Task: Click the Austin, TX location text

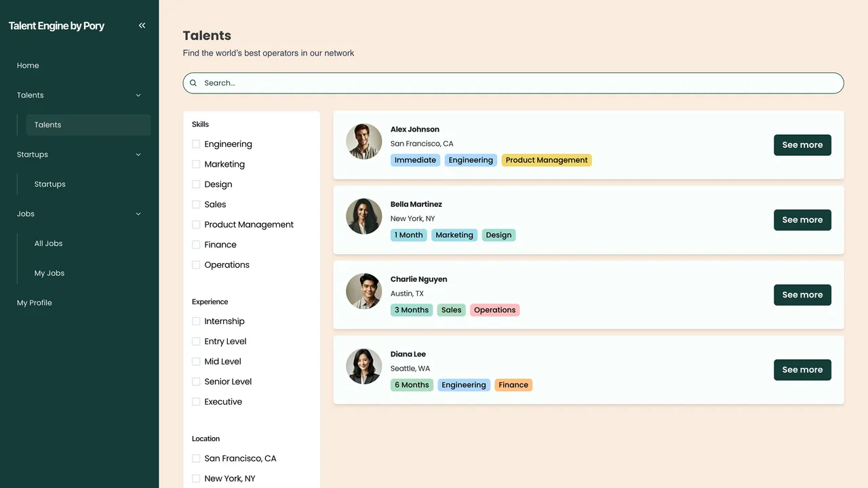Action: 407,293
